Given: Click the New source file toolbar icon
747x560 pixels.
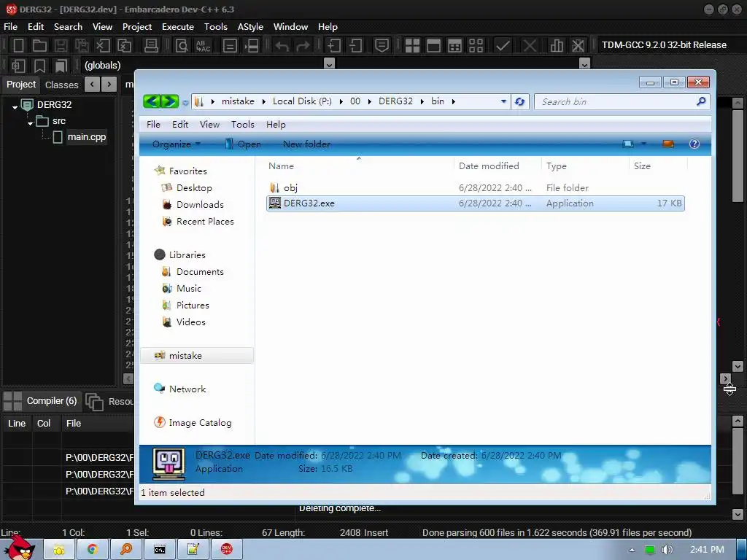Looking at the screenshot, I should (18, 46).
